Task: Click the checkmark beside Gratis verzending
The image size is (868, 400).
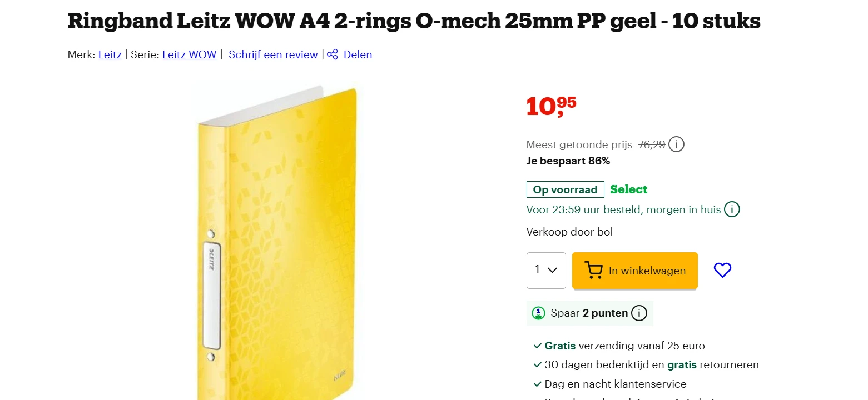Action: click(x=537, y=345)
